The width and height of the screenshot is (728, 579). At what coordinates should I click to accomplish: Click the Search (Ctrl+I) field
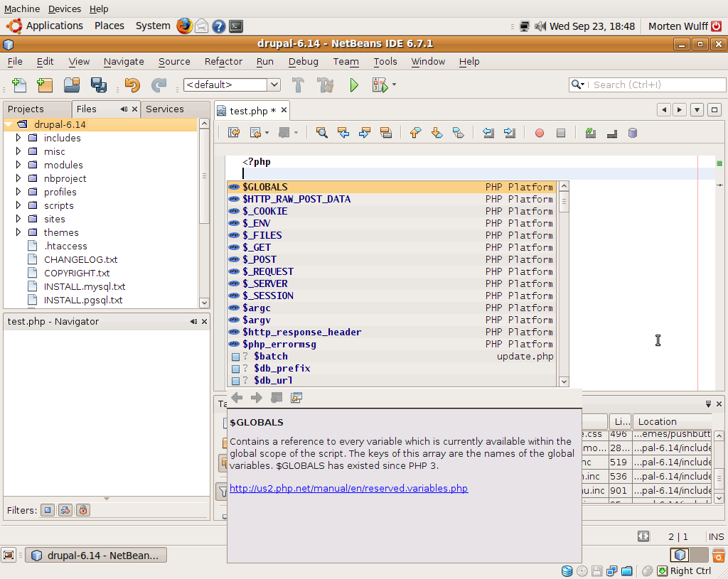(x=647, y=85)
